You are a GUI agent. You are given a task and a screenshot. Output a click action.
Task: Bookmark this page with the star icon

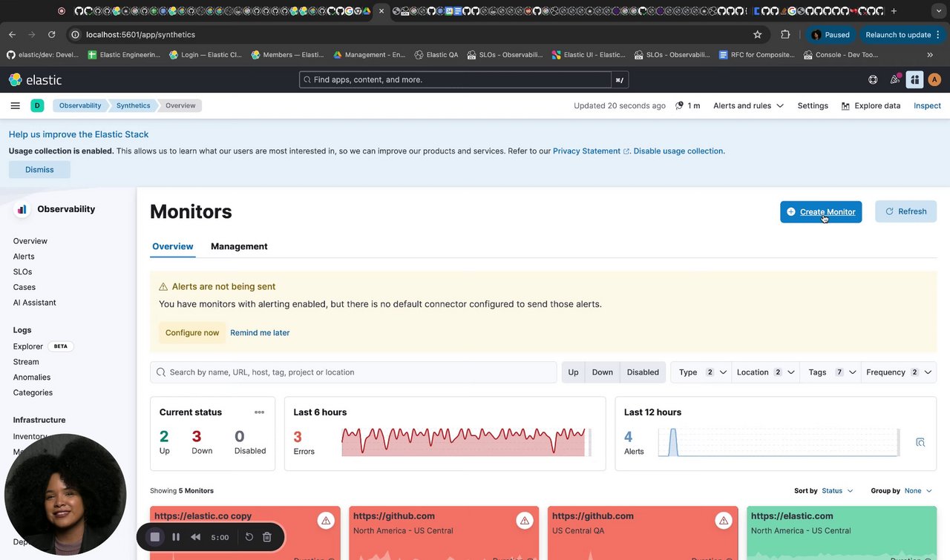(x=757, y=34)
